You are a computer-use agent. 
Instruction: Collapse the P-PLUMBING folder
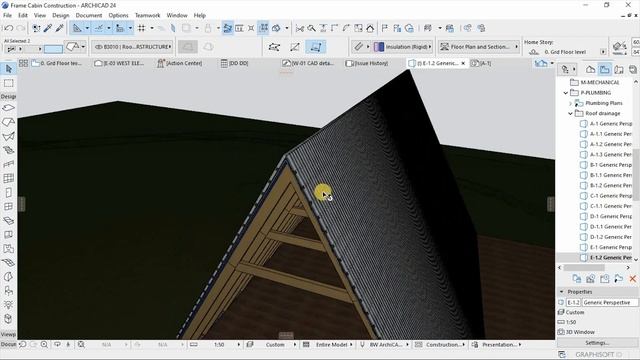(x=565, y=93)
